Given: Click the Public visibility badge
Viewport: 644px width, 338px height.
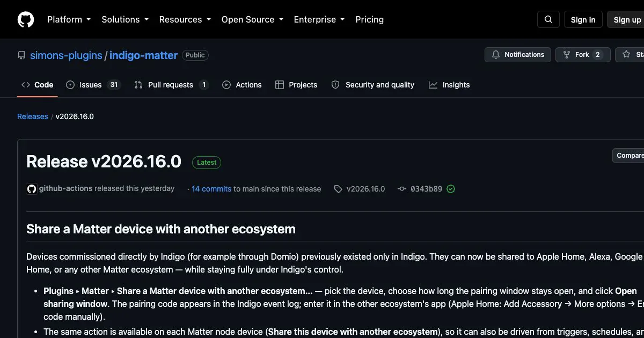Looking at the screenshot, I should (x=195, y=55).
